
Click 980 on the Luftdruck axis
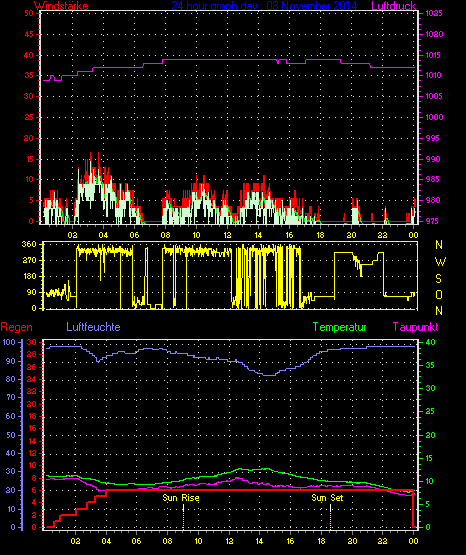click(433, 200)
